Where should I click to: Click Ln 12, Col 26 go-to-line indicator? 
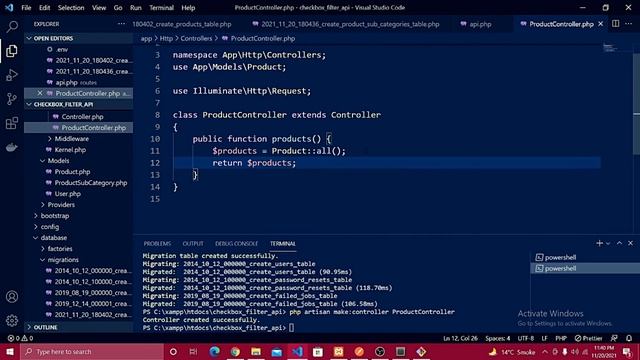point(460,338)
